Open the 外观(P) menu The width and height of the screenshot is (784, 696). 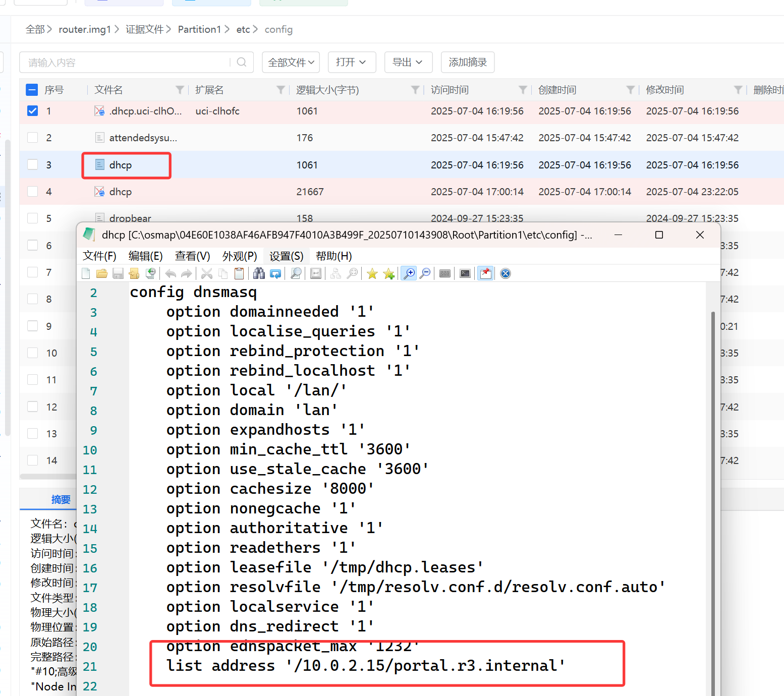coord(240,256)
